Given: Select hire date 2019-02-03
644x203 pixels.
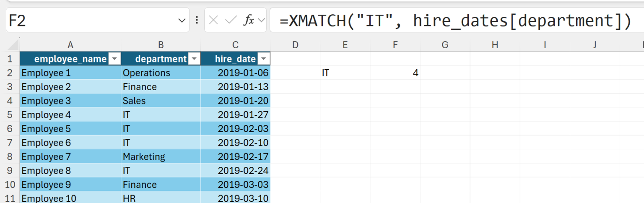Looking at the screenshot, I should [236, 128].
